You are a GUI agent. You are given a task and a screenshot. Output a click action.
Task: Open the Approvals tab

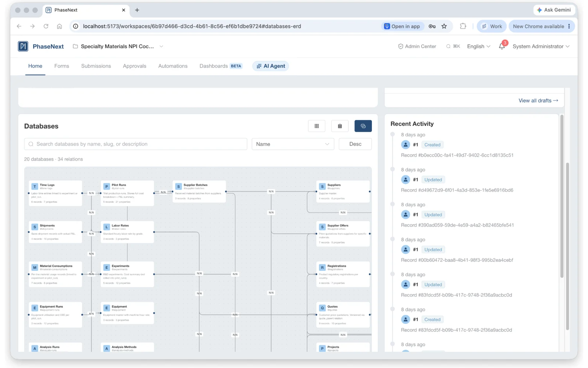click(x=135, y=66)
